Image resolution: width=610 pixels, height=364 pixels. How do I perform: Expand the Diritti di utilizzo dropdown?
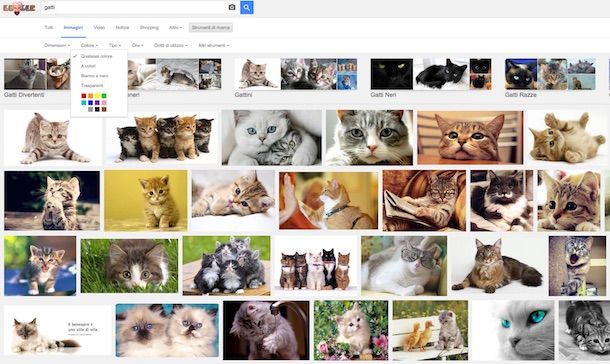pos(170,46)
